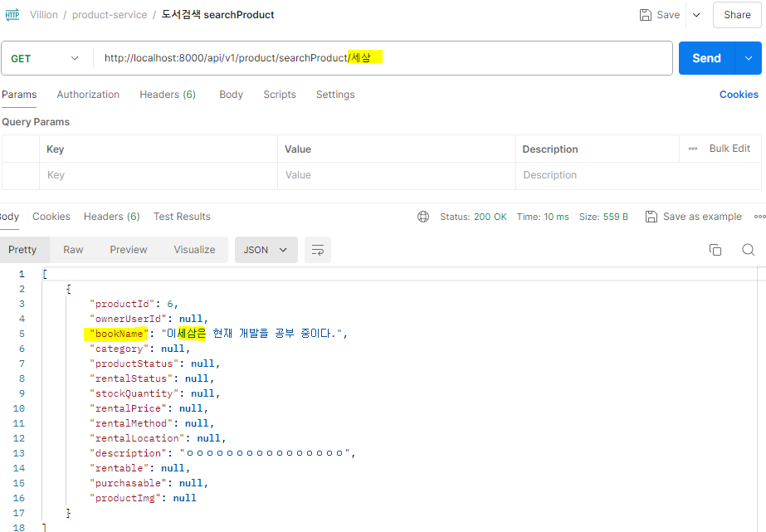The image size is (766, 532).
Task: Switch to the Params tab
Action: tap(19, 95)
